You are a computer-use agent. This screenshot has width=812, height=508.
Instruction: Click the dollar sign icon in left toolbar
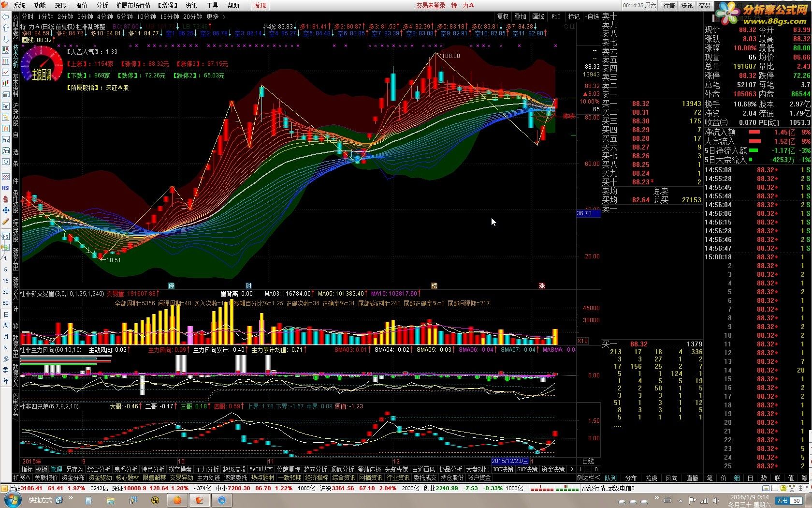[x=5, y=199]
